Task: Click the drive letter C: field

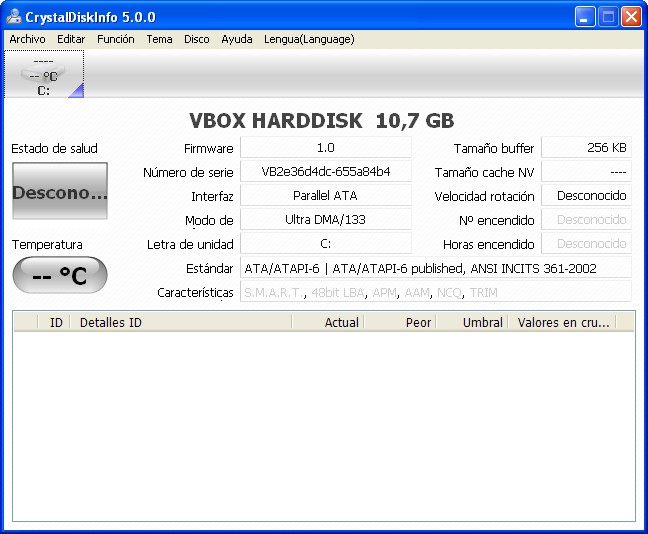Action: point(326,243)
